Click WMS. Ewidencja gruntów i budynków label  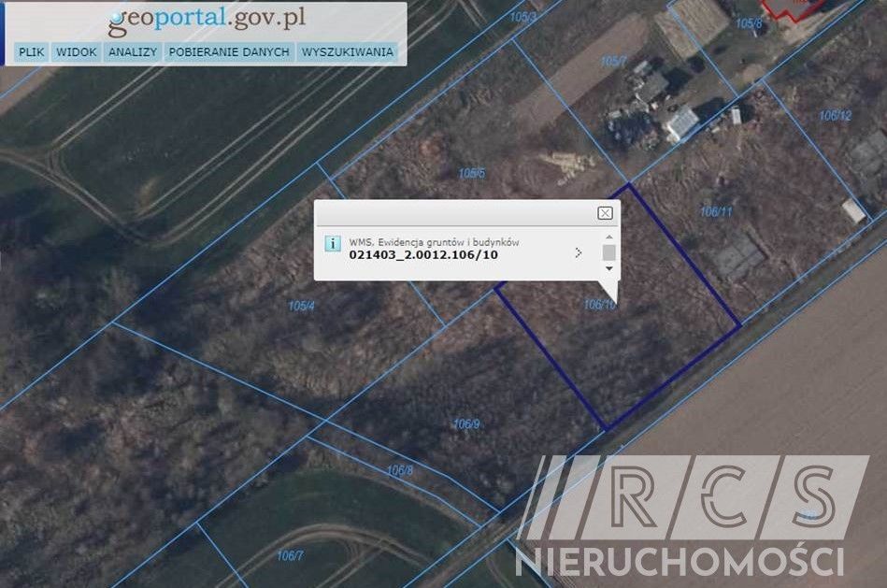pos(434,242)
